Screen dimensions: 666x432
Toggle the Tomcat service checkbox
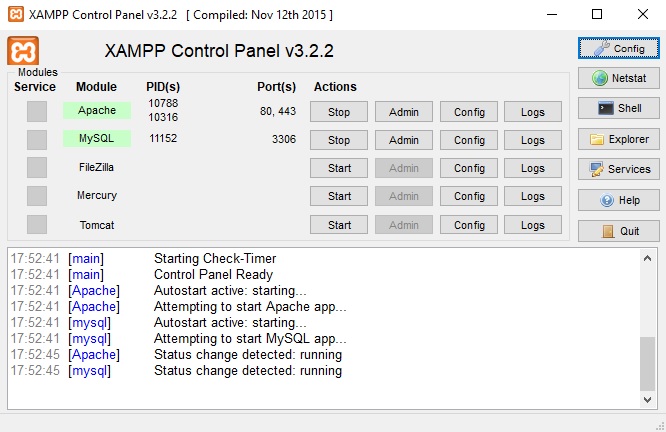37,224
